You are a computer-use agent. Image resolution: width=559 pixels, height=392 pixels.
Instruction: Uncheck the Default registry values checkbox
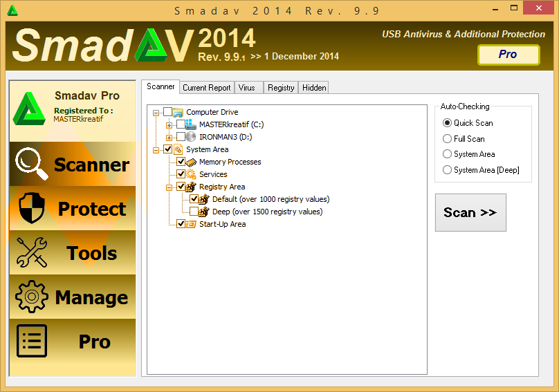pyautogui.click(x=194, y=199)
